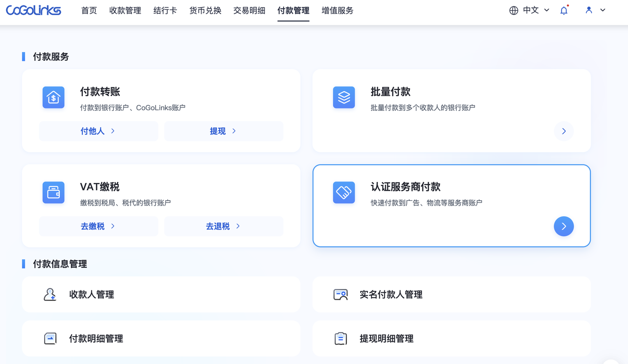628x364 pixels.
Task: Click the 实名付款人管理 ID card icon
Action: pos(340,294)
